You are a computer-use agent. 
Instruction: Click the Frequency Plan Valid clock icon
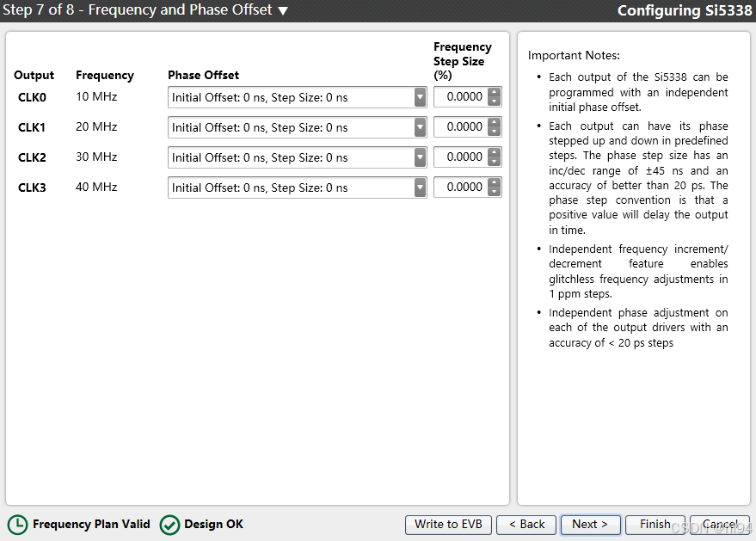tap(18, 525)
